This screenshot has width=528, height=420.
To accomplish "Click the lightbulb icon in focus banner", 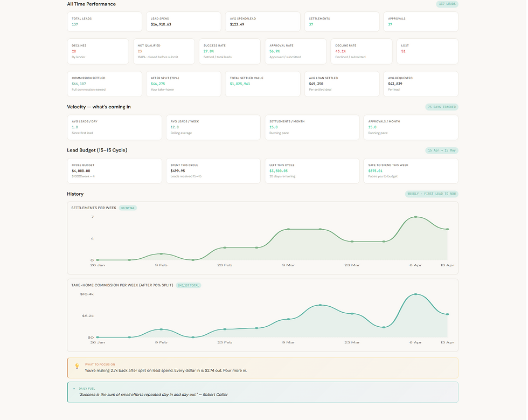I will pos(77,366).
